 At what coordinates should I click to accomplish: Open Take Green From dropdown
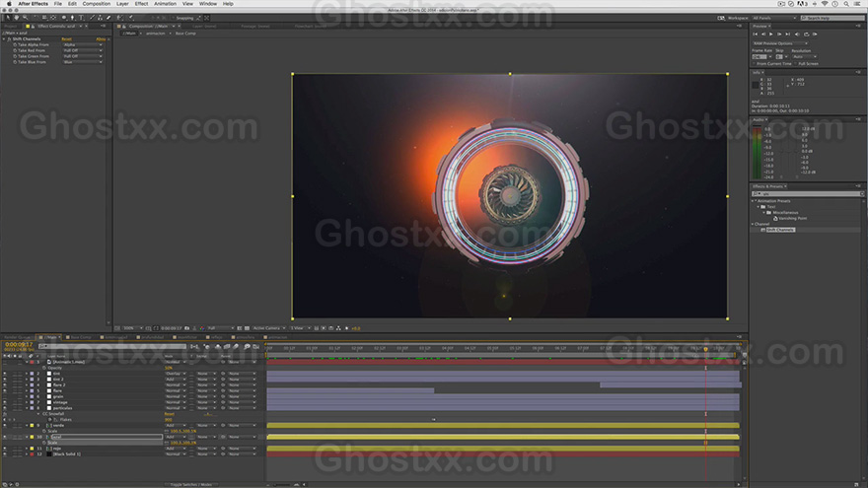[x=83, y=56]
